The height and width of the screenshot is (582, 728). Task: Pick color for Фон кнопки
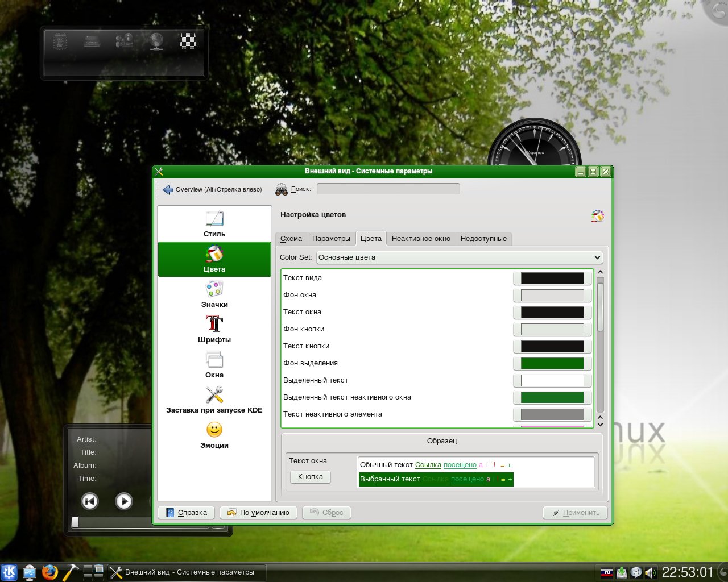click(x=552, y=329)
